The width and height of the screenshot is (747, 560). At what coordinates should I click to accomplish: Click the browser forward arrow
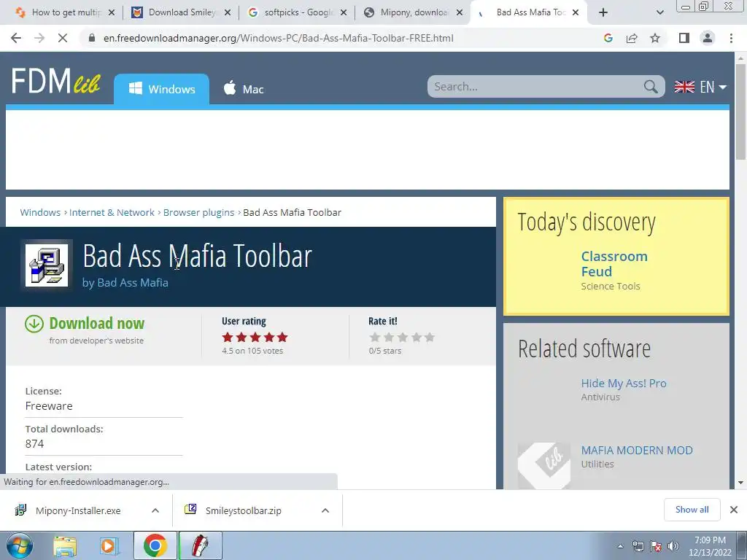tap(39, 38)
